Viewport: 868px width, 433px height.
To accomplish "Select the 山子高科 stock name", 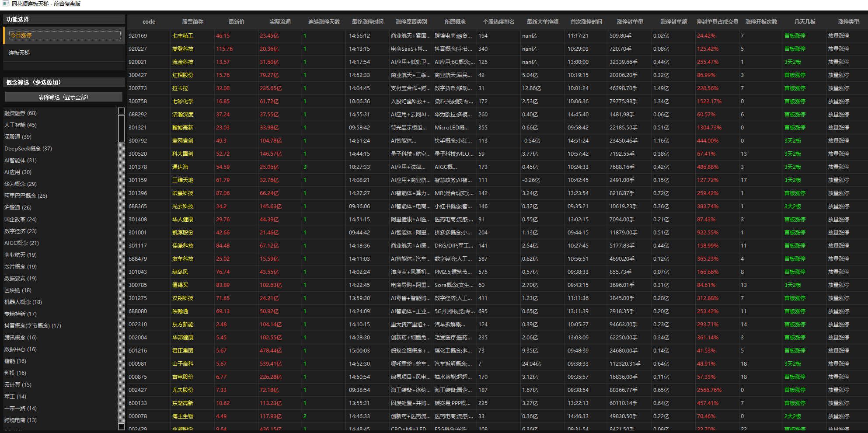I will [x=183, y=364].
